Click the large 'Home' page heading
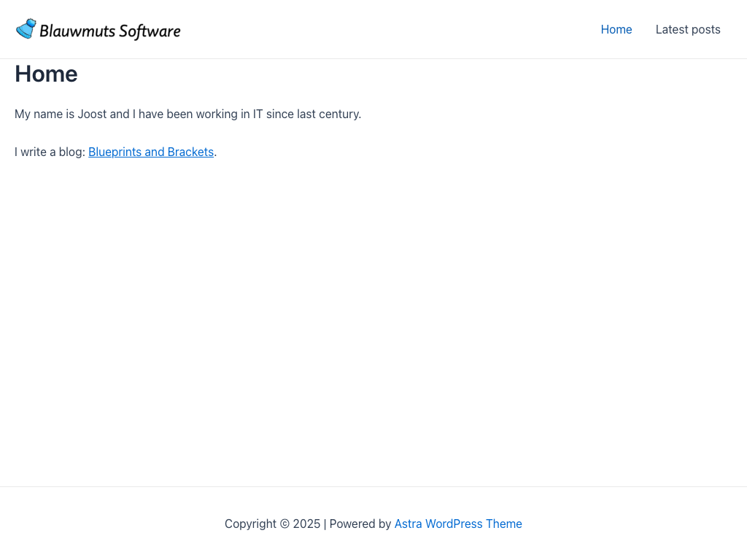Image resolution: width=747 pixels, height=560 pixels. pos(46,74)
